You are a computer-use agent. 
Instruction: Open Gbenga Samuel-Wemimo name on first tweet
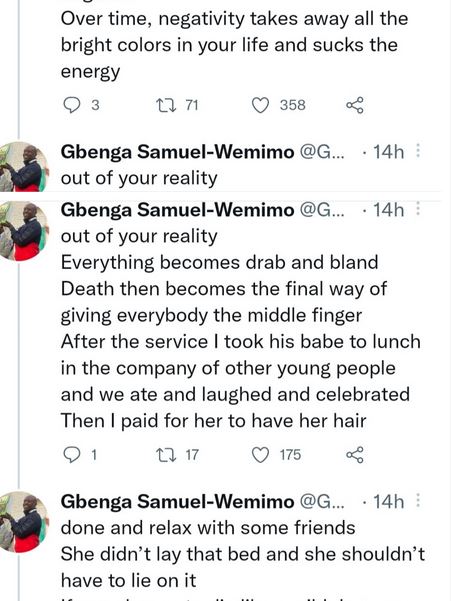(x=177, y=152)
